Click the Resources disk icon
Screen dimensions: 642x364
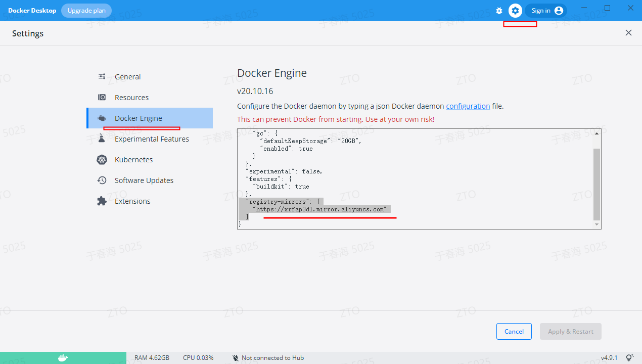coord(102,98)
